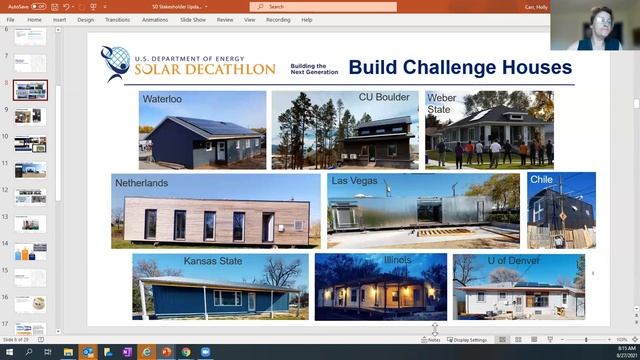Click the Redo icon in title bar
640x360 pixels.
(82, 7)
